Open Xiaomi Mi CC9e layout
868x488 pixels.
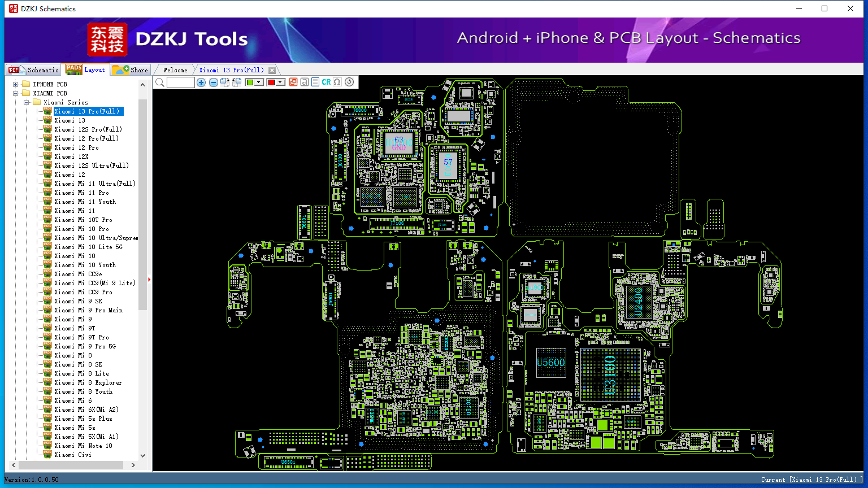pos(79,274)
